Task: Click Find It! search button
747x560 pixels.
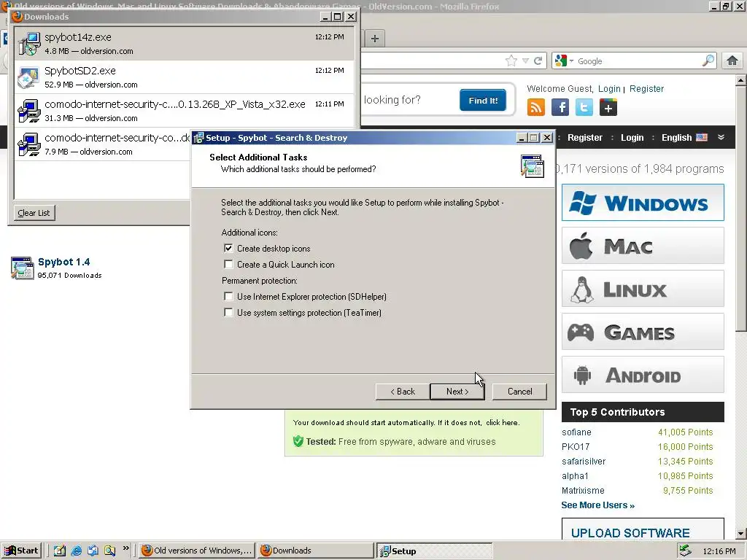Action: [x=483, y=101]
